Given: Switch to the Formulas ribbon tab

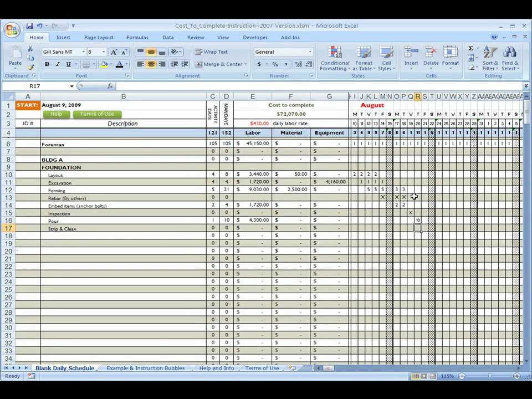Looking at the screenshot, I should [137, 37].
